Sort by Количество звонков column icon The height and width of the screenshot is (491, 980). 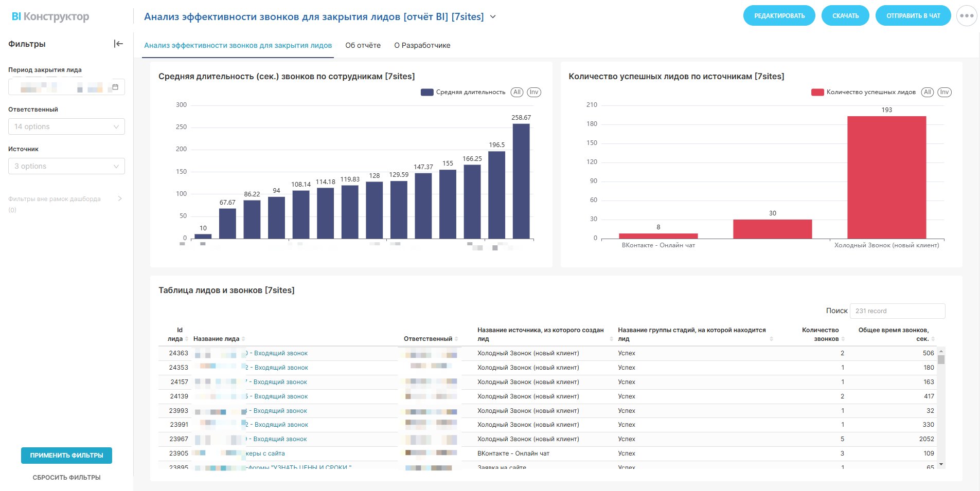coord(843,339)
